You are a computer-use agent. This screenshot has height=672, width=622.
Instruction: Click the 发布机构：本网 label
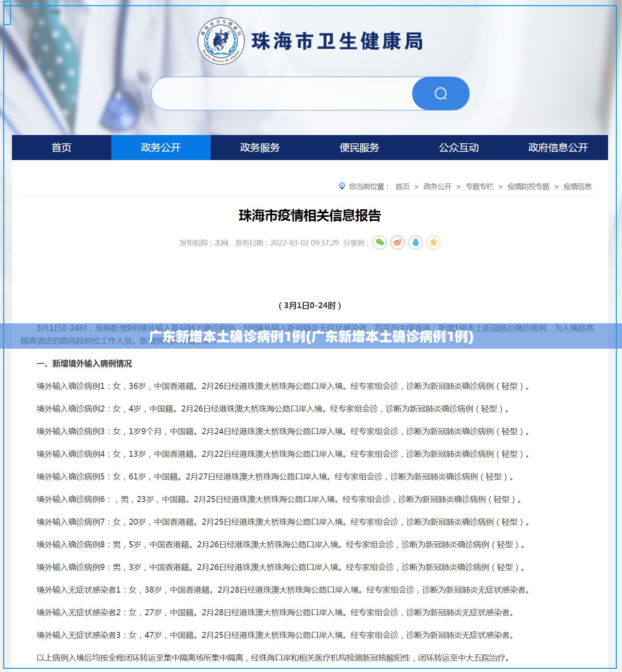coord(204,243)
